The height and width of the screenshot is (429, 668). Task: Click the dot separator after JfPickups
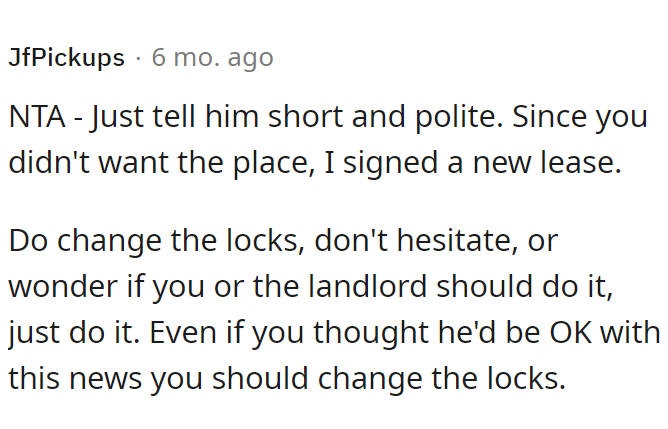point(138,59)
